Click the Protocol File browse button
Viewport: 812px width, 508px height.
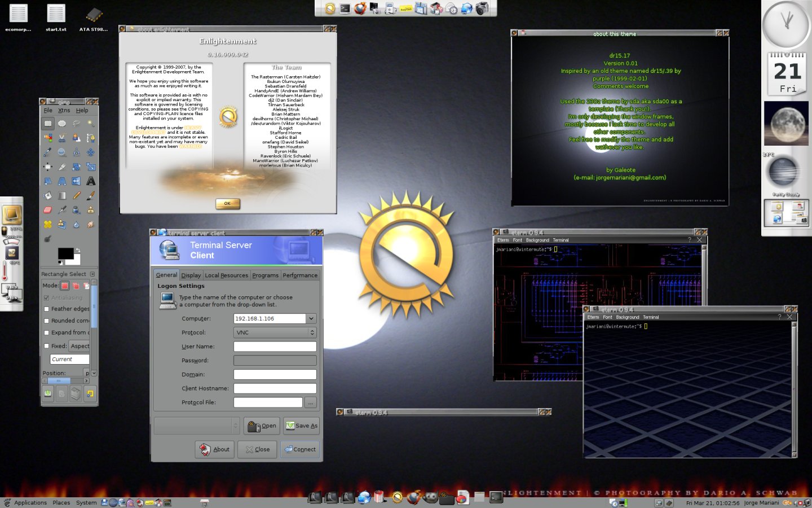[311, 402]
